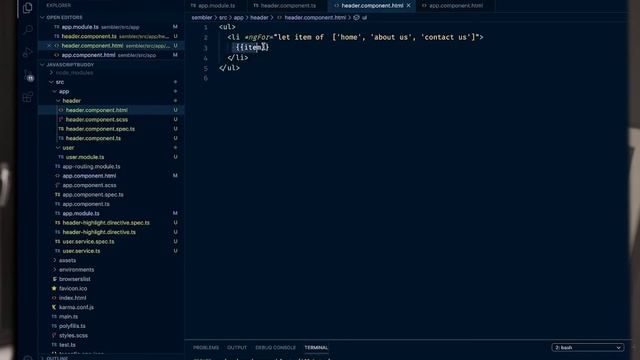
Task: Open header.component.ts under header folder
Action: (x=93, y=138)
